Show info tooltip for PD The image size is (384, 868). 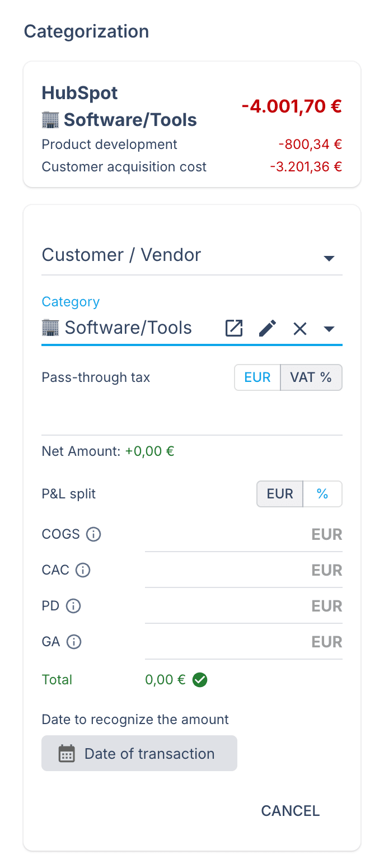[73, 606]
